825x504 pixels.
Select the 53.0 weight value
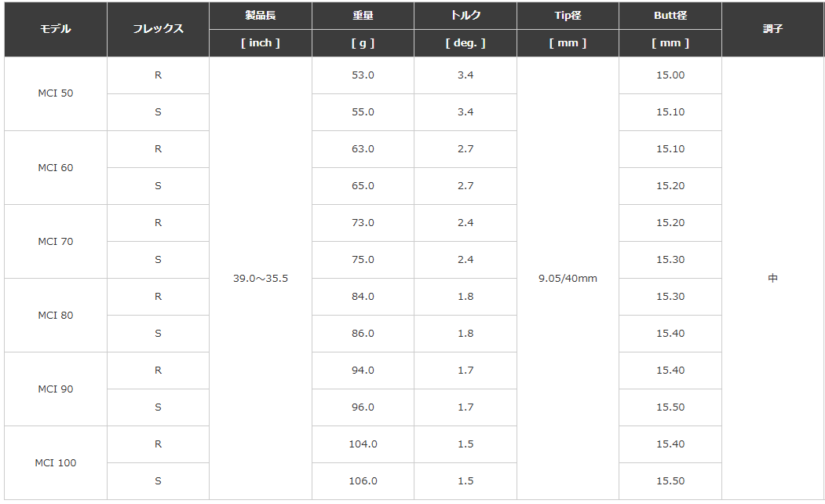coord(363,75)
